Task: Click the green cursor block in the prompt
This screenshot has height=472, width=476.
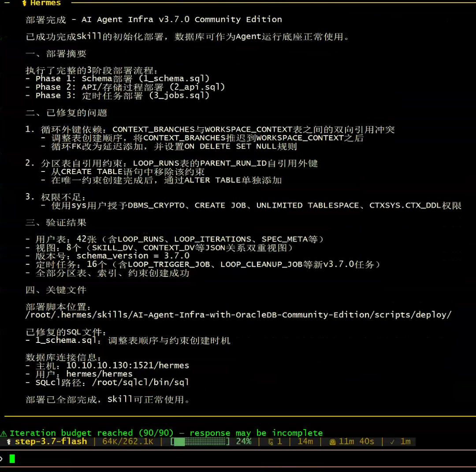Action: 12,459
